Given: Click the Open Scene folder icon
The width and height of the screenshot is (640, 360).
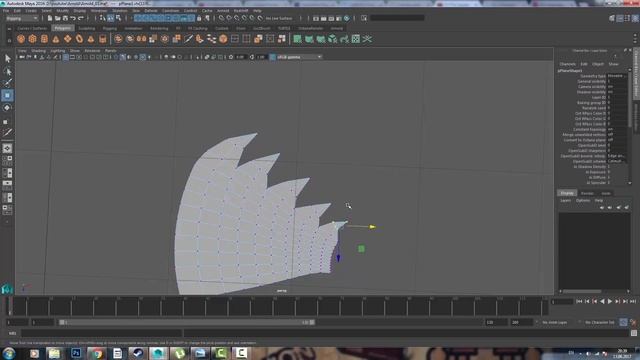Looking at the screenshot, I should (x=58, y=18).
